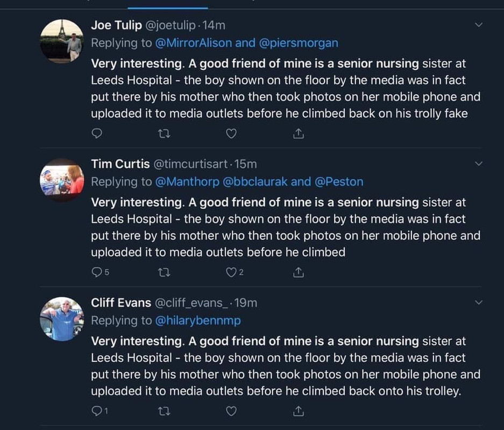The image size is (504, 430).
Task: Expand Tim Curtis's tweet options menu
Action: (479, 163)
